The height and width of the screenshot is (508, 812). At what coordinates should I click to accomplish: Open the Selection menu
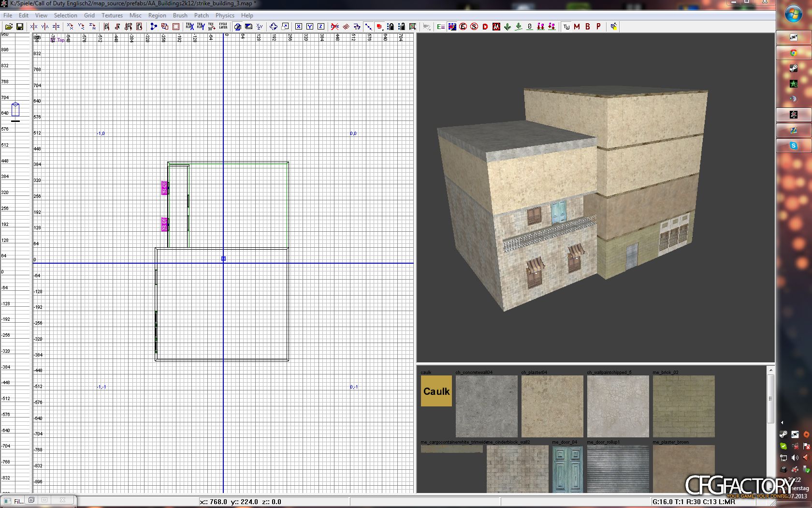66,15
